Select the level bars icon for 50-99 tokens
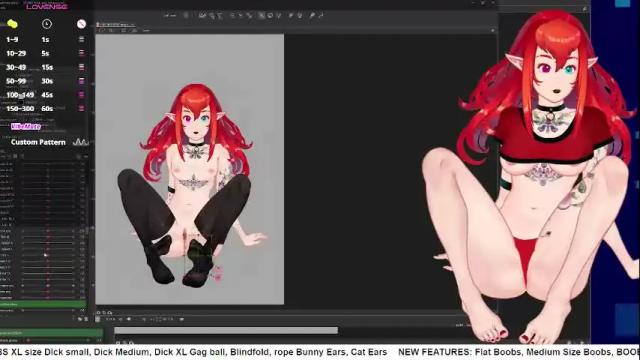 click(81, 81)
